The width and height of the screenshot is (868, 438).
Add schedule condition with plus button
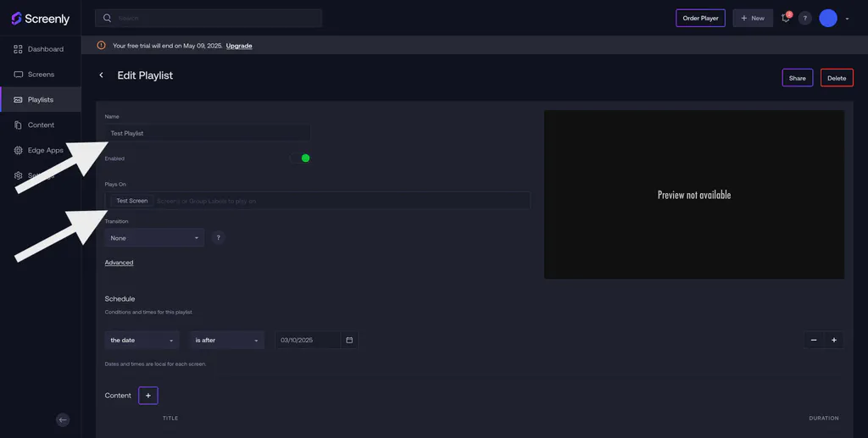[834, 340]
